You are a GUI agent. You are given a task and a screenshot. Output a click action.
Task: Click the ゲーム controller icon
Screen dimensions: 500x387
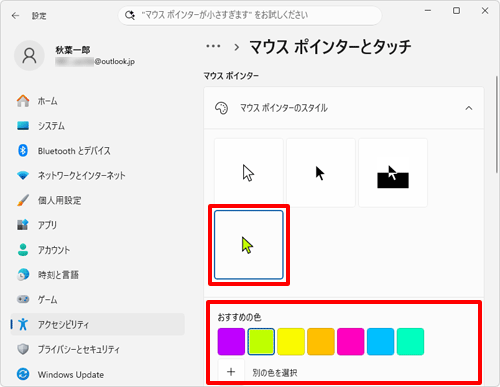[23, 299]
